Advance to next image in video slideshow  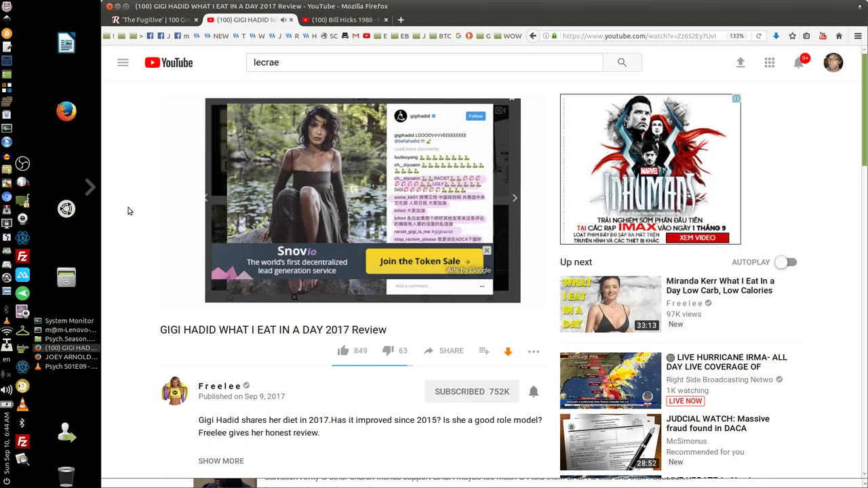[515, 198]
